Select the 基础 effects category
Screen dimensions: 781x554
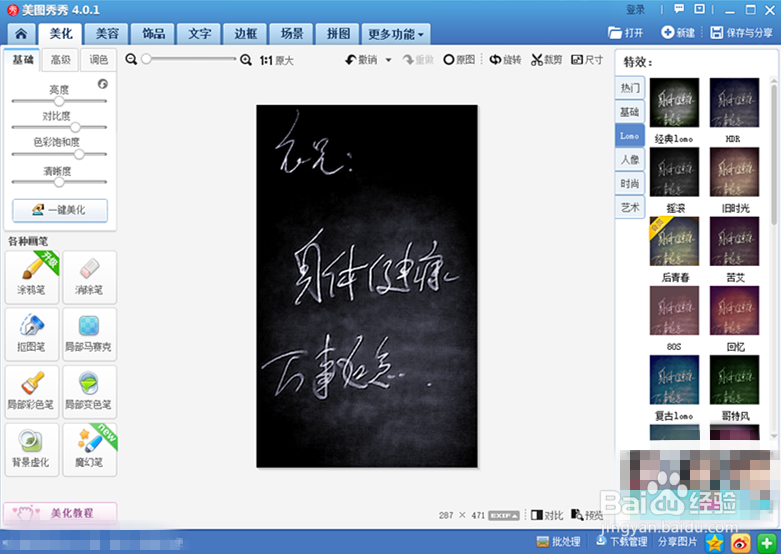(x=630, y=112)
